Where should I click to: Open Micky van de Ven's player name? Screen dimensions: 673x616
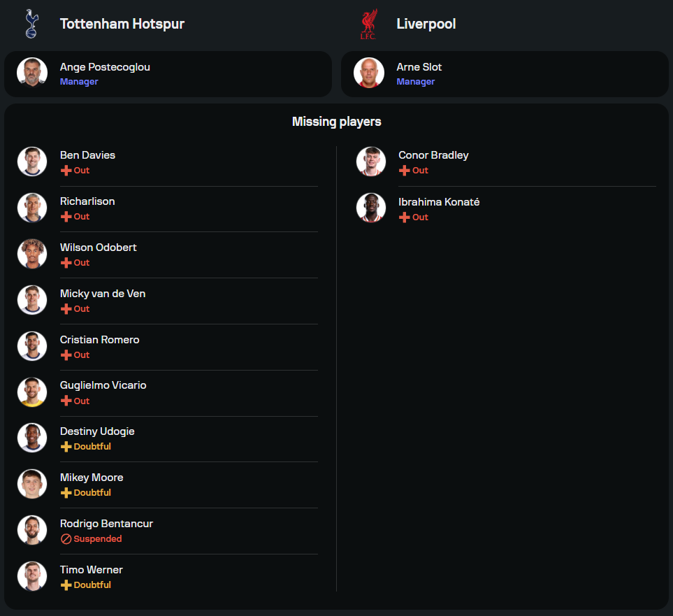click(x=103, y=294)
